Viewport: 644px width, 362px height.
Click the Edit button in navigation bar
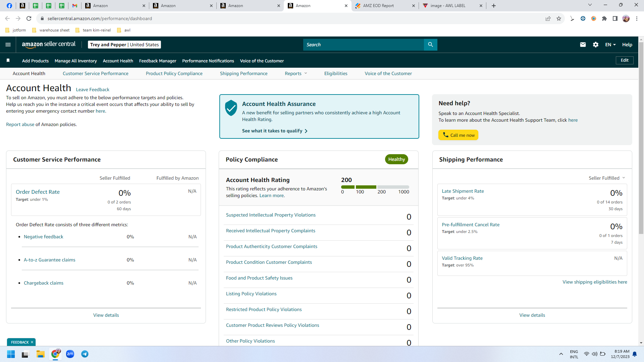point(625,60)
